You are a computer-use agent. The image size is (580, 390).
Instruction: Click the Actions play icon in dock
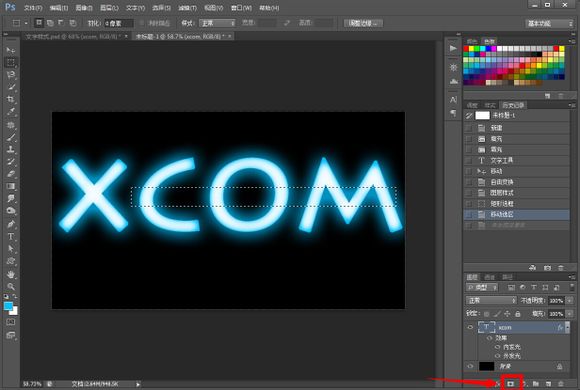pyautogui.click(x=453, y=48)
